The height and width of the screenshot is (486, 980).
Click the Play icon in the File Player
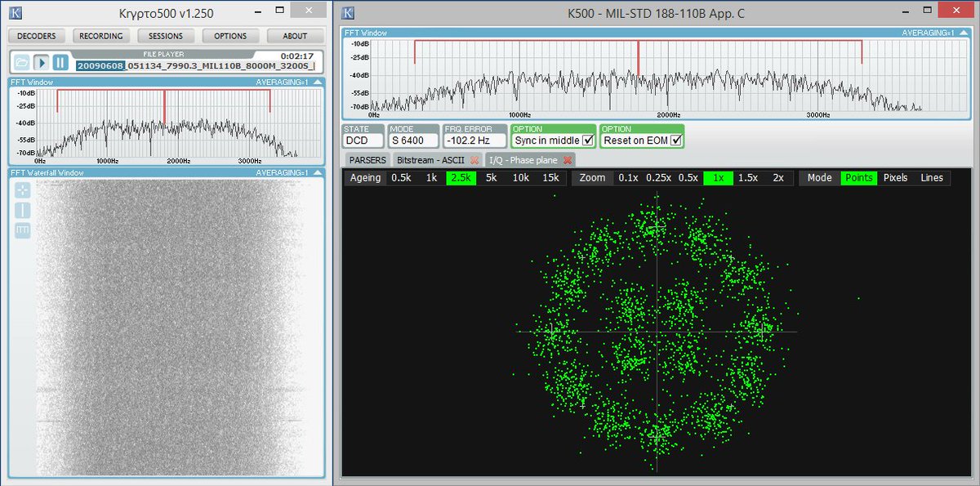tap(41, 63)
